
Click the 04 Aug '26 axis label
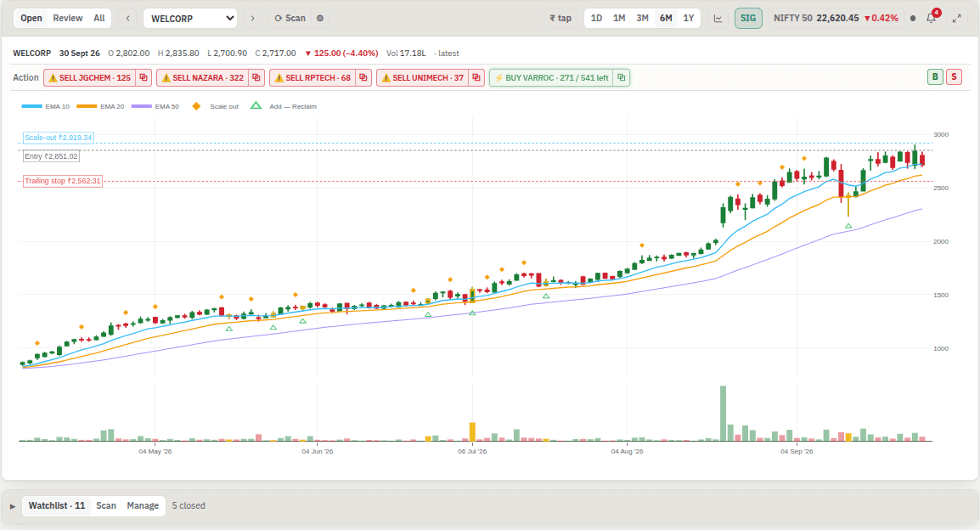(627, 451)
